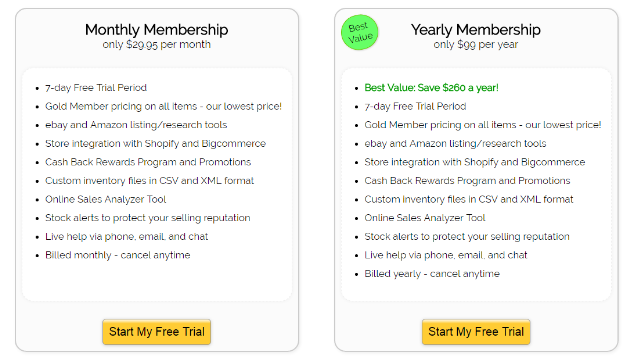Viewport: 636px width, 361px height.
Task: Select the Monthly Membership heading
Action: [157, 30]
